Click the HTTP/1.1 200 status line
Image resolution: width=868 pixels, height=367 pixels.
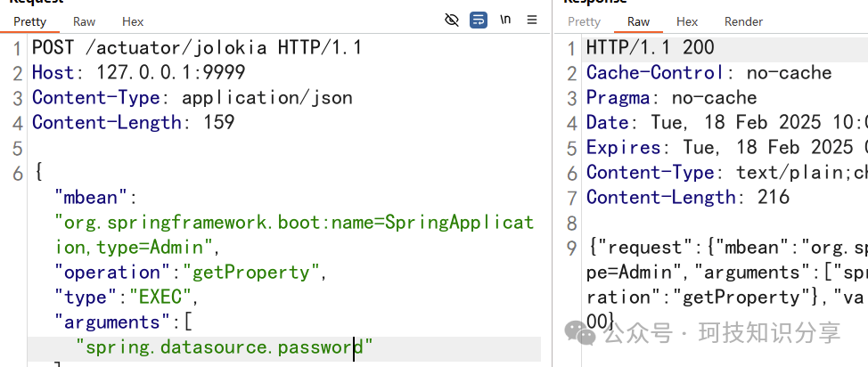[651, 47]
